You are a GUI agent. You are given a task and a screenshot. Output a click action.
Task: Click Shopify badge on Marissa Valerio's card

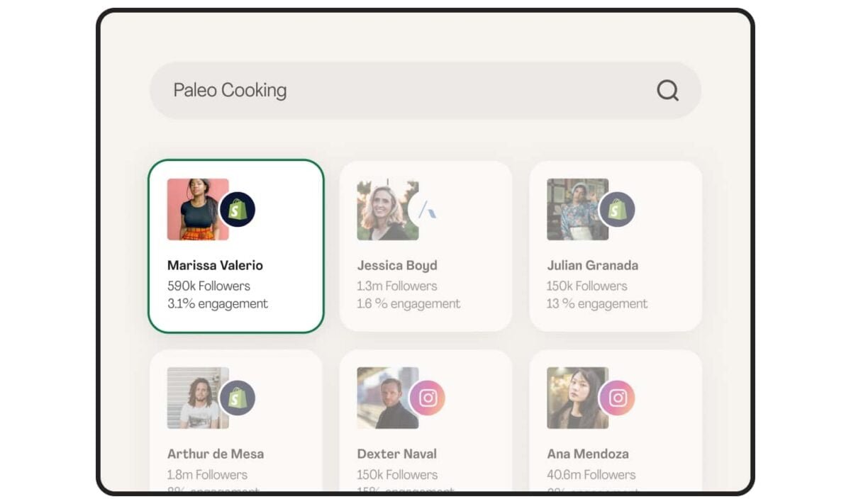tap(237, 209)
